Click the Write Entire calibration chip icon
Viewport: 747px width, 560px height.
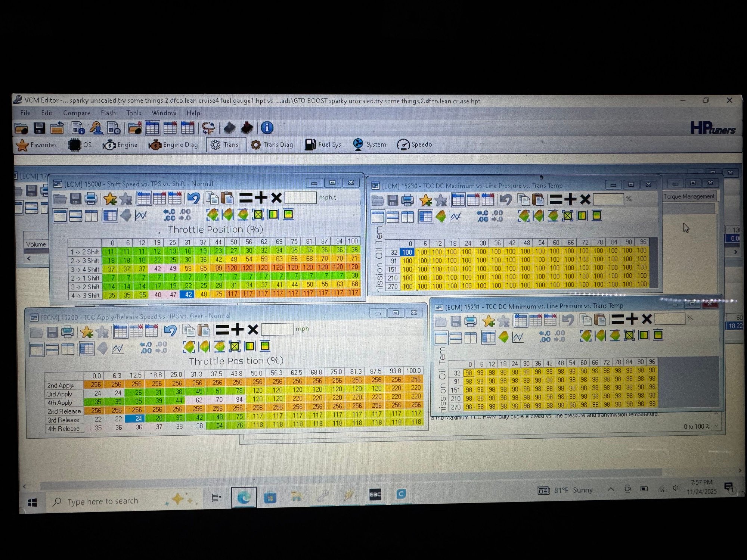pyautogui.click(x=247, y=128)
